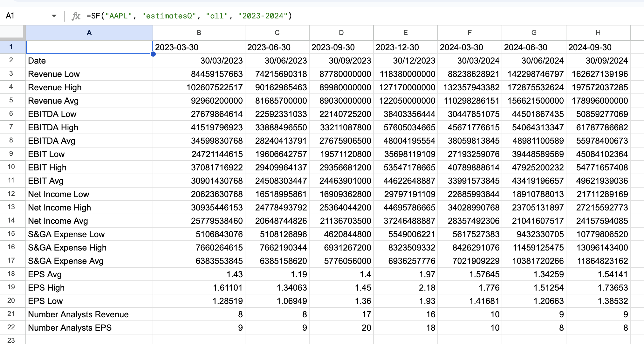Screen dimensions: 644x344
Task: Select row 23 header
Action: pyautogui.click(x=13, y=340)
